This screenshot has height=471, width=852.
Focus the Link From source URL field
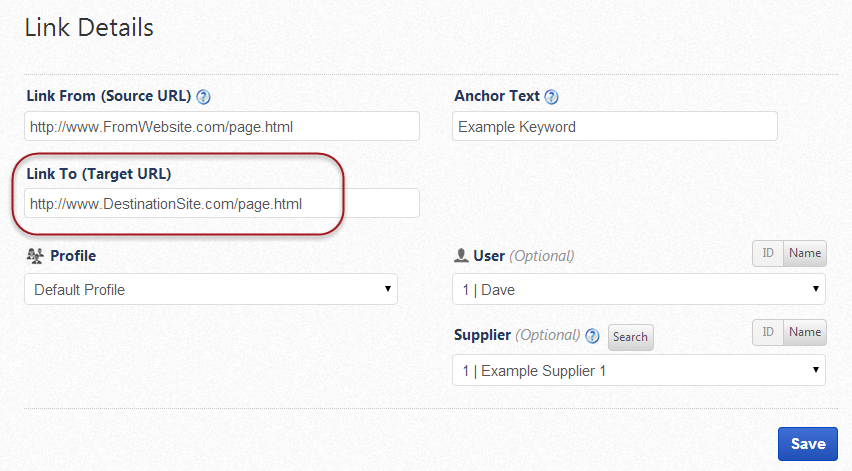222,127
